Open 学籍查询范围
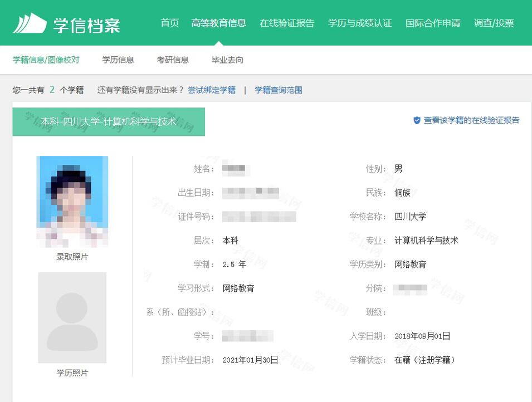 (279, 90)
